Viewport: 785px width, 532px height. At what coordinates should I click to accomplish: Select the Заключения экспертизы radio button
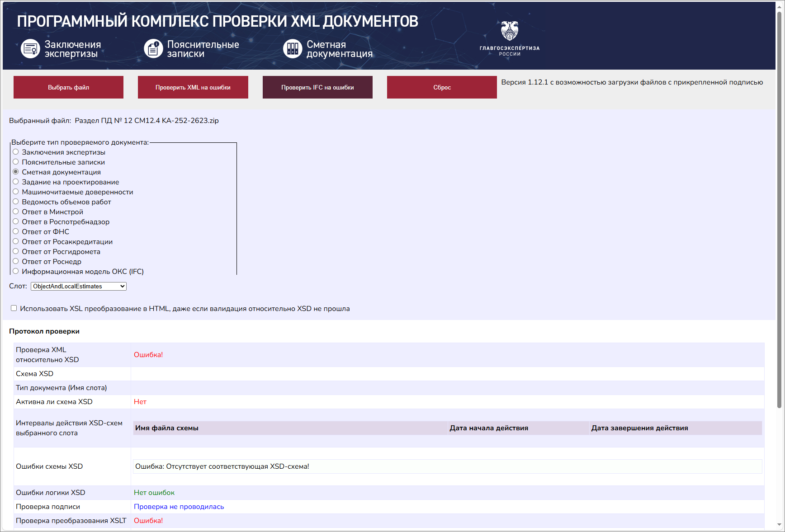[16, 151]
